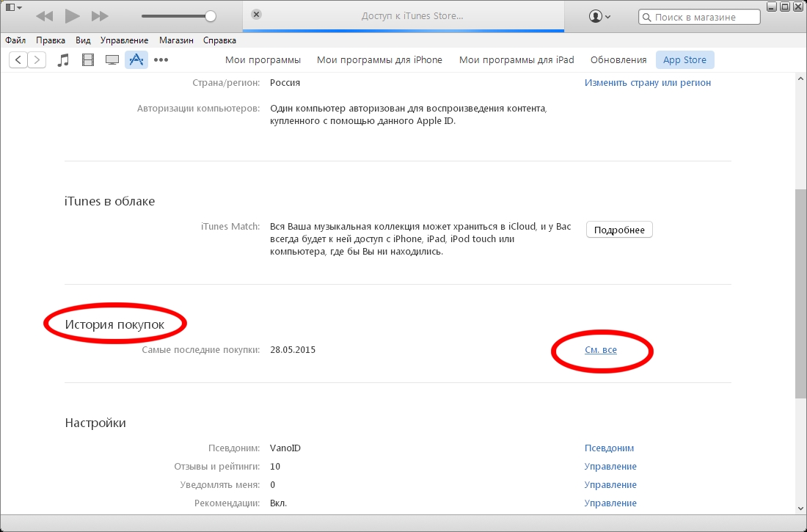Open the Мои программы tab
Viewport: 807px width, 532px height.
click(x=263, y=59)
